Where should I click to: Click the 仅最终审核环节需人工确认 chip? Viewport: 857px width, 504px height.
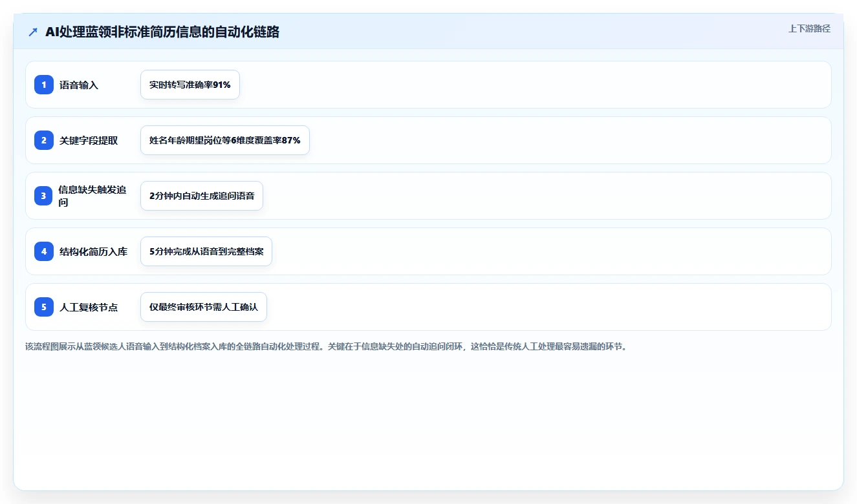click(x=204, y=307)
